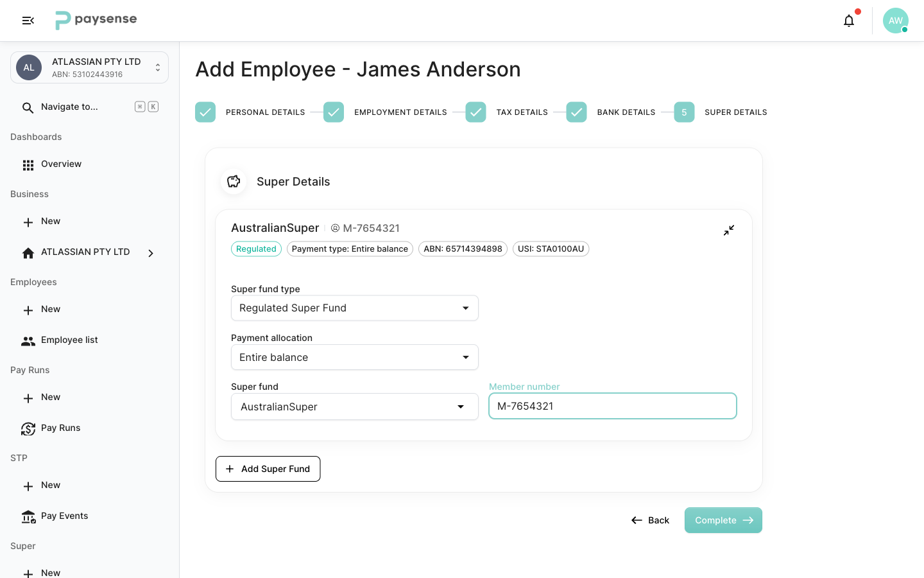This screenshot has height=578, width=924.
Task: Collapse the sidebar with the menu icon
Action: tap(28, 21)
